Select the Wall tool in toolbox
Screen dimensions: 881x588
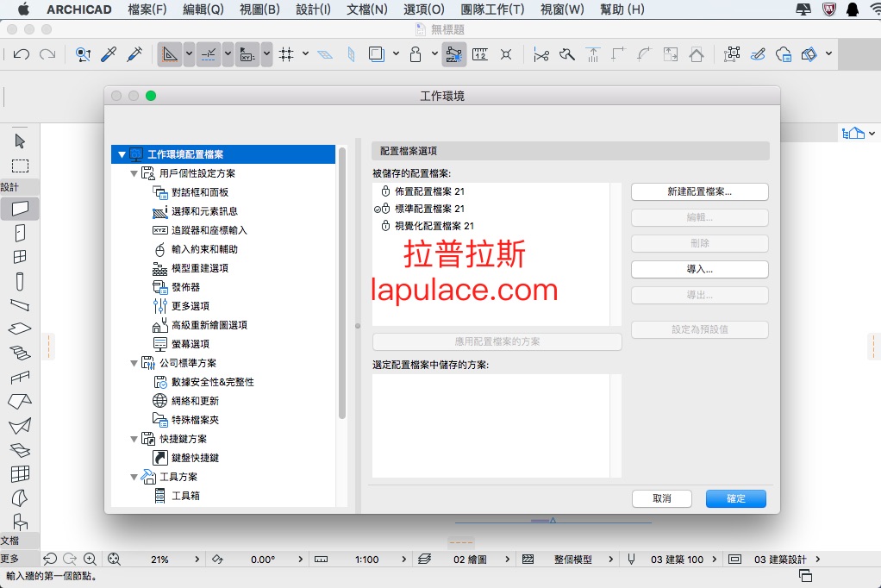tap(20, 209)
